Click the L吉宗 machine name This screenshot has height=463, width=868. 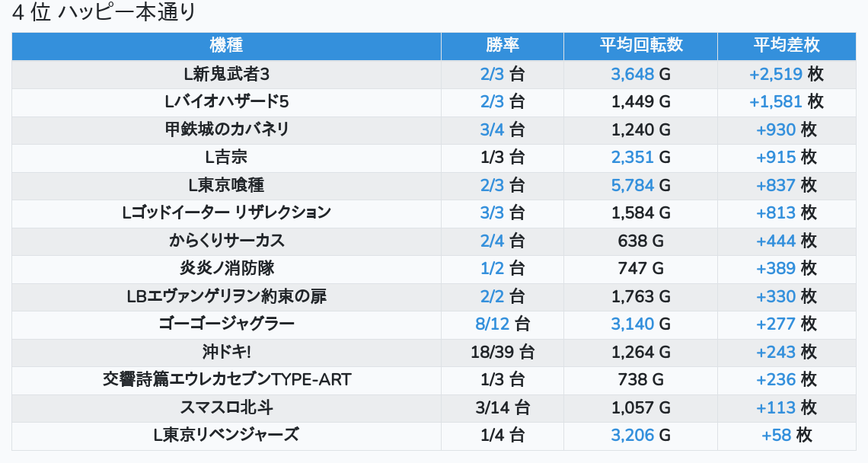(226, 158)
